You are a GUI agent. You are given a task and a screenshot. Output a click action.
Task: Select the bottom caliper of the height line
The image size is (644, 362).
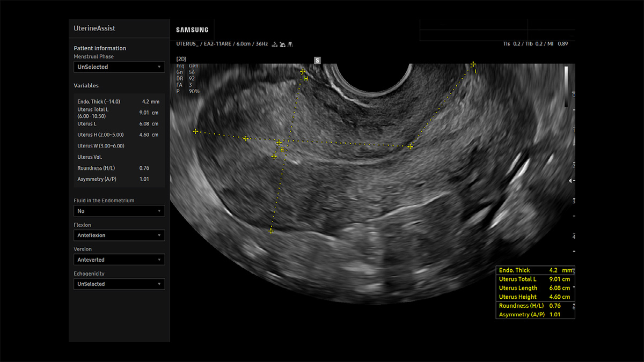270,231
